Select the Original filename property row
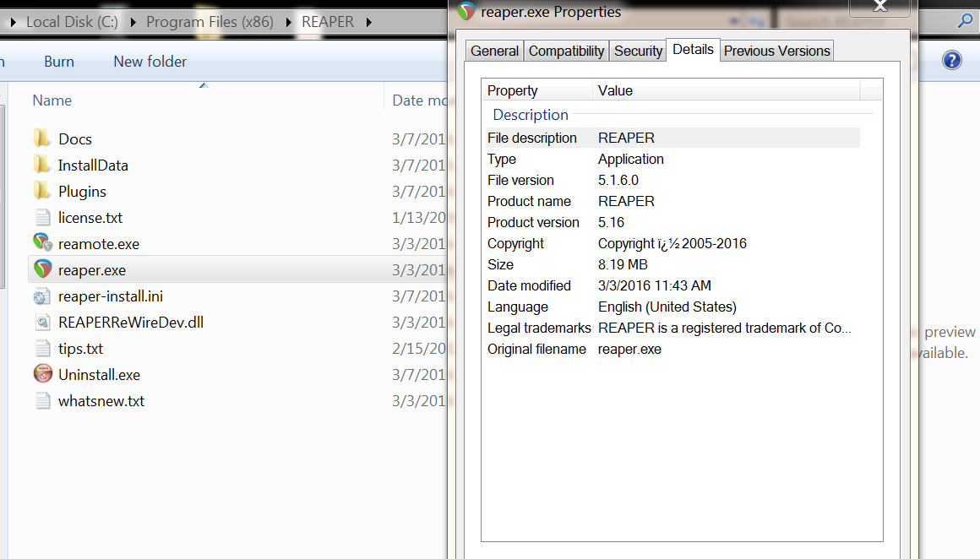980x559 pixels. [x=672, y=349]
